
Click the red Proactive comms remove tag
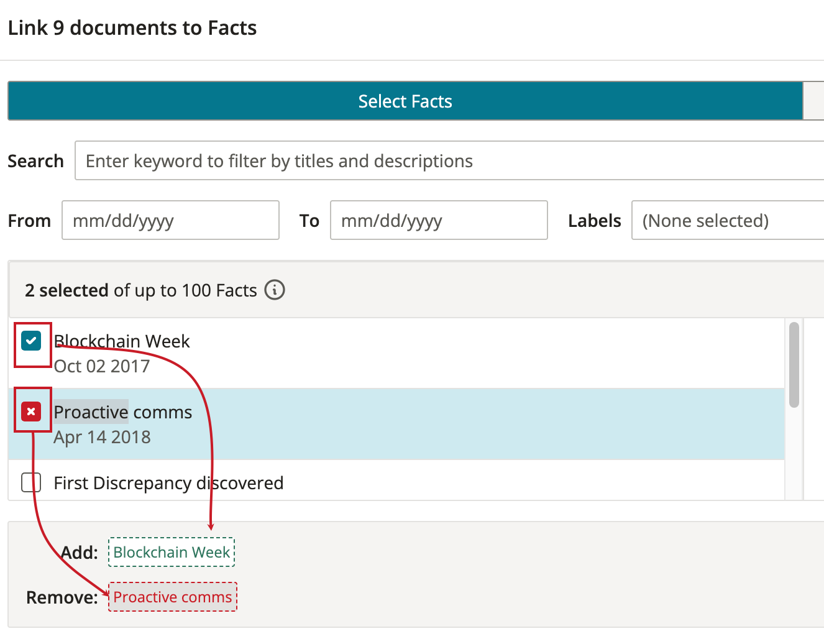173,597
